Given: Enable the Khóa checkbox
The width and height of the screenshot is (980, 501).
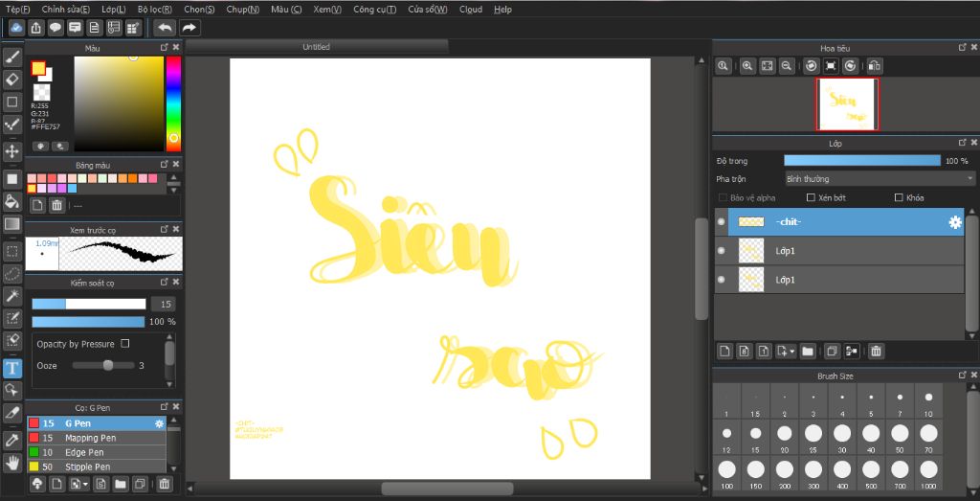Looking at the screenshot, I should click(x=899, y=197).
